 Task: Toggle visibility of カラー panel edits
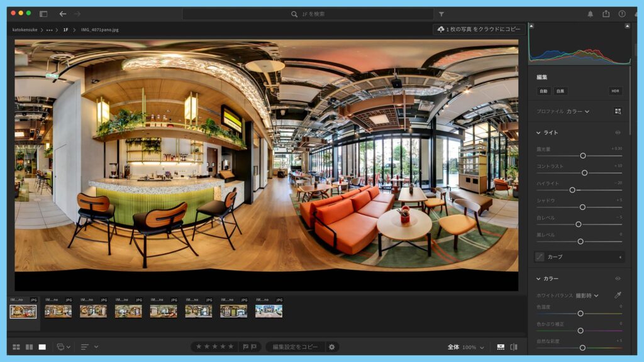pos(618,278)
